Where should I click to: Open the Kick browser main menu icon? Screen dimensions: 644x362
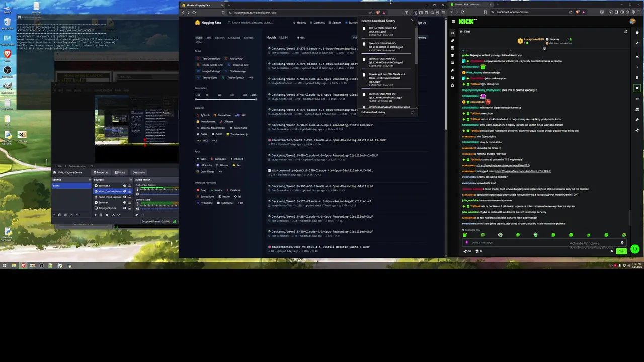[x=639, y=12]
